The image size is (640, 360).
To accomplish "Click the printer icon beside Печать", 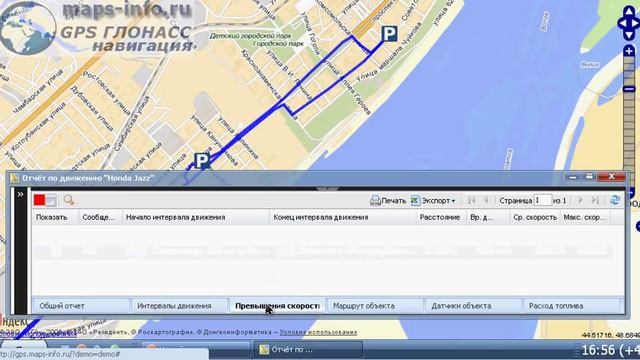I will click(x=375, y=200).
